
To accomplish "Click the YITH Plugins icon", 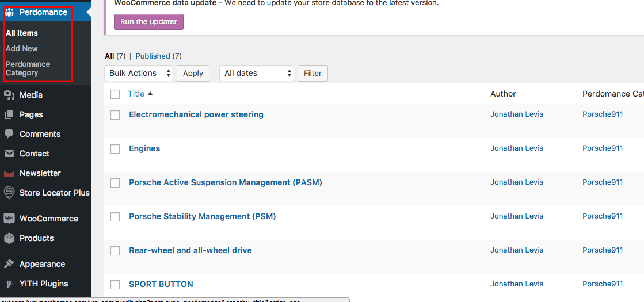I will [9, 284].
